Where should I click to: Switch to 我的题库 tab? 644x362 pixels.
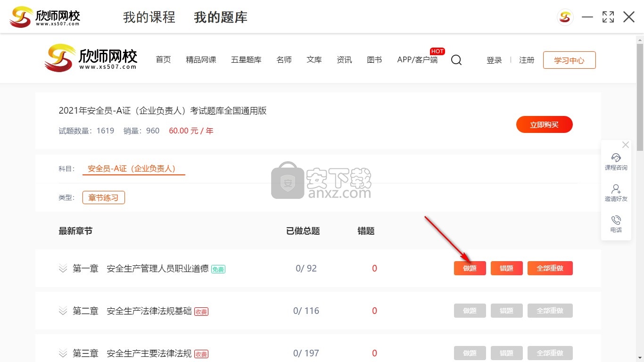[x=221, y=17]
